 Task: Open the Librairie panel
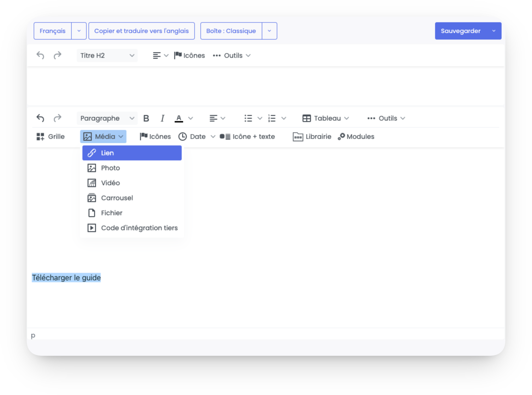click(x=312, y=137)
